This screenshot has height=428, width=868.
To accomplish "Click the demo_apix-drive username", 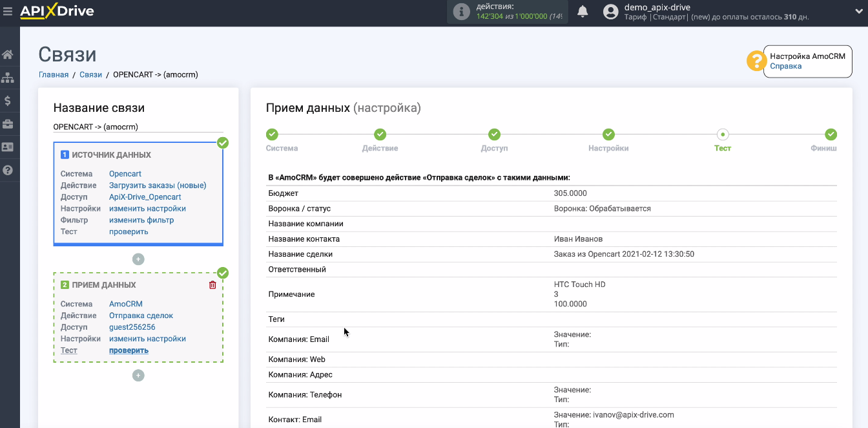I will coord(657,7).
